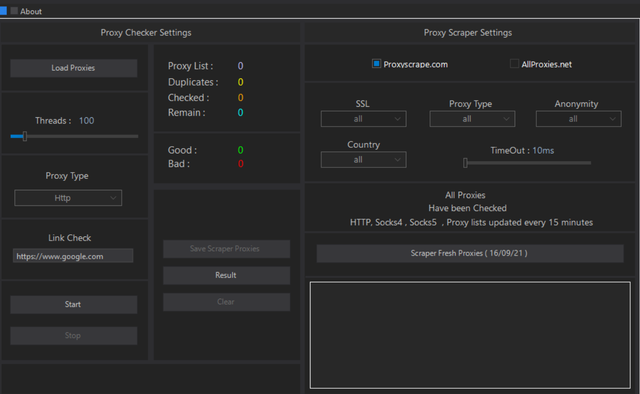Click the Proxy List count value
The width and height of the screenshot is (640, 394).
(x=240, y=66)
